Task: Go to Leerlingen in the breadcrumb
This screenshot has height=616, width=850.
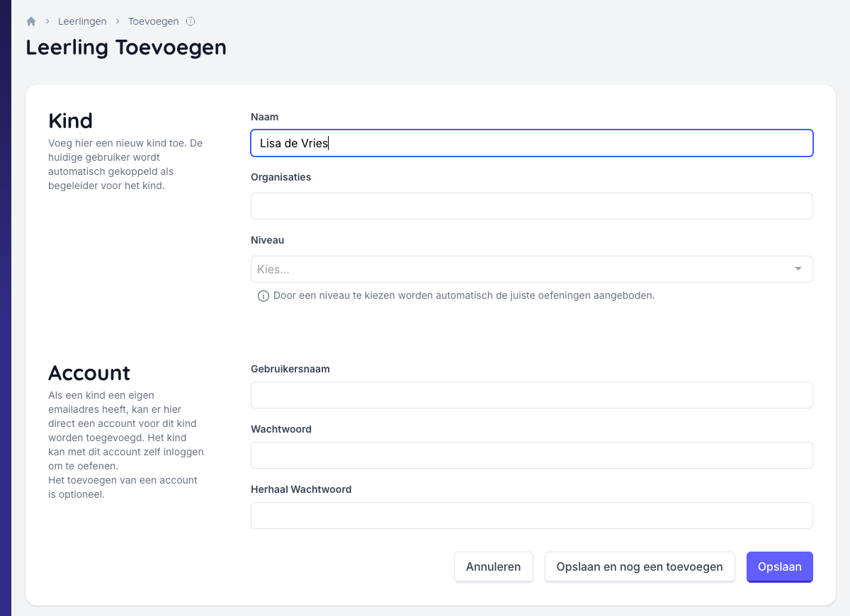Action: [82, 21]
